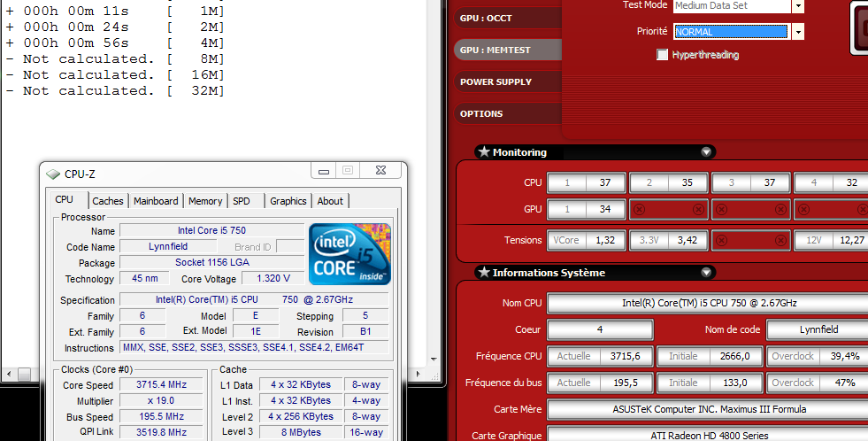Click the QPI Link 3519.8 MHz value
The height and width of the screenshot is (441, 868).
[x=161, y=432]
